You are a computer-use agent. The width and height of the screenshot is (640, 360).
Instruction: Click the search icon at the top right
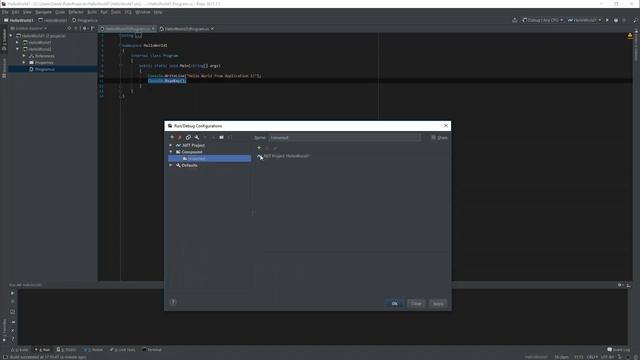(x=635, y=20)
